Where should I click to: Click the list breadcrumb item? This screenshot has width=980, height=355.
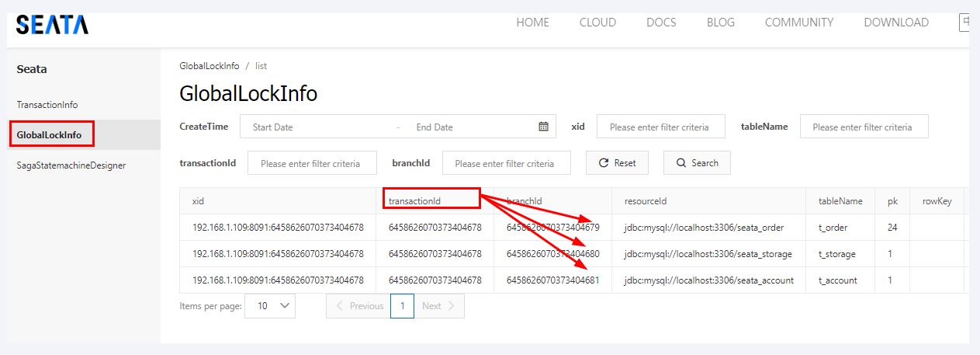click(x=261, y=66)
